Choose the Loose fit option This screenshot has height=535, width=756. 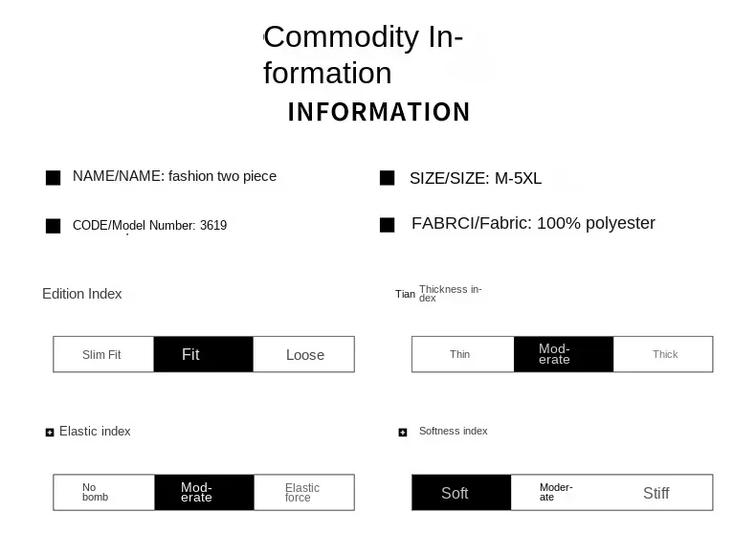coord(304,354)
